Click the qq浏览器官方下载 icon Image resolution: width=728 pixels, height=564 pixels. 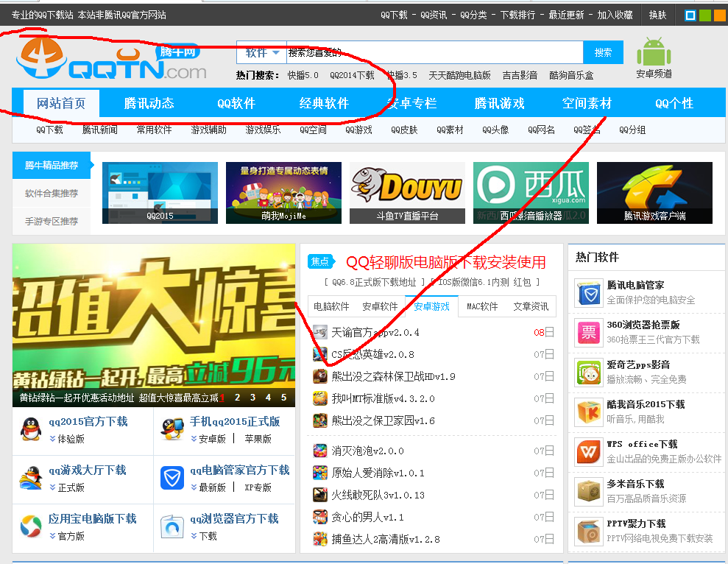(x=172, y=526)
